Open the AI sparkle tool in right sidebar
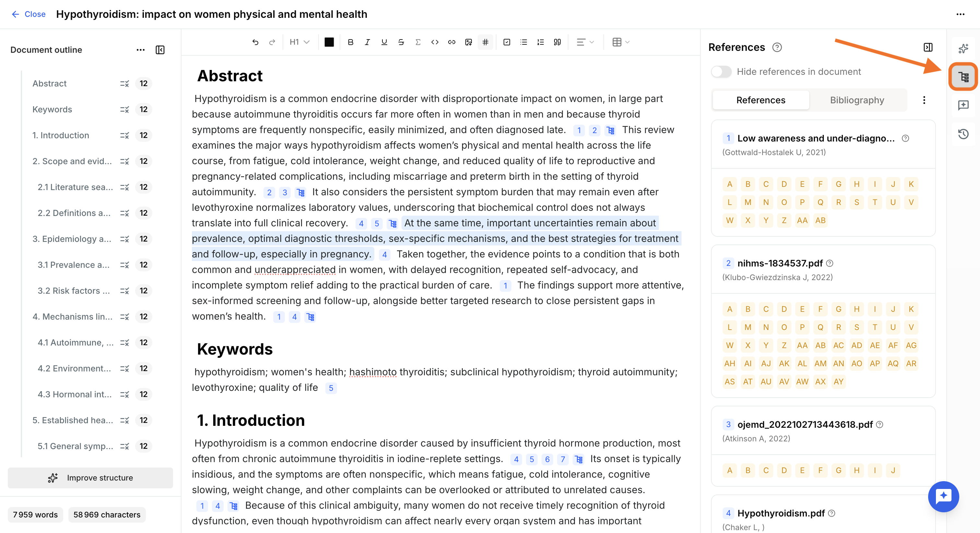Image resolution: width=980 pixels, height=533 pixels. click(963, 48)
